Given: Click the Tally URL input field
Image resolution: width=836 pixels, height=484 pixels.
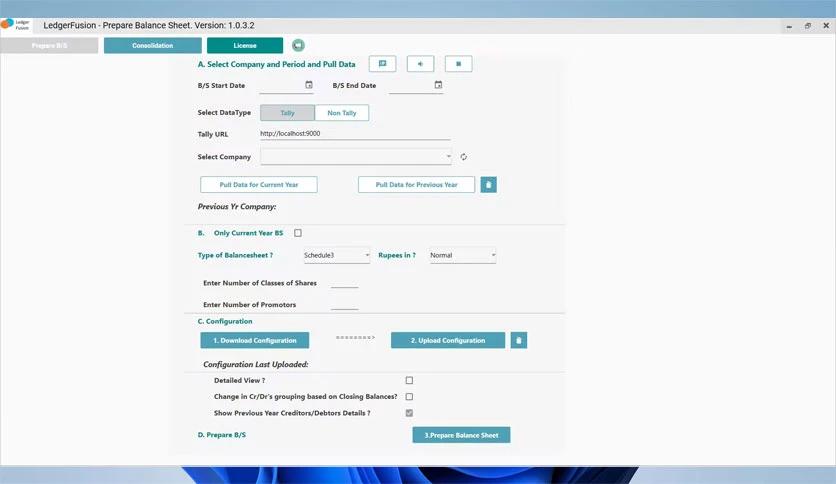Looking at the screenshot, I should [355, 134].
